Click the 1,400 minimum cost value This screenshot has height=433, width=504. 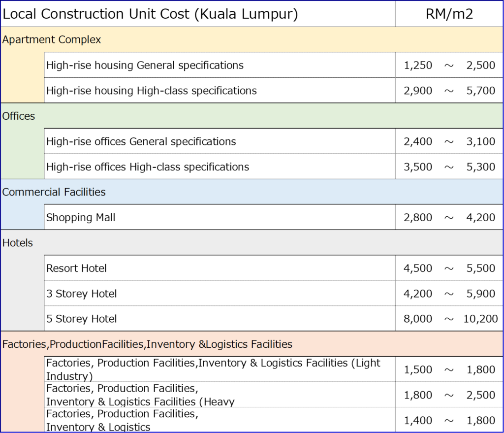(x=418, y=421)
